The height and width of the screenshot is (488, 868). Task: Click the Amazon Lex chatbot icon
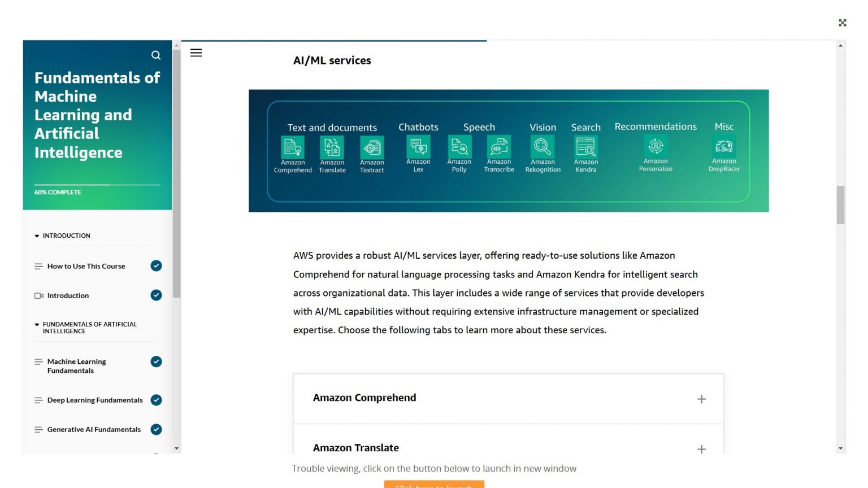(x=418, y=147)
